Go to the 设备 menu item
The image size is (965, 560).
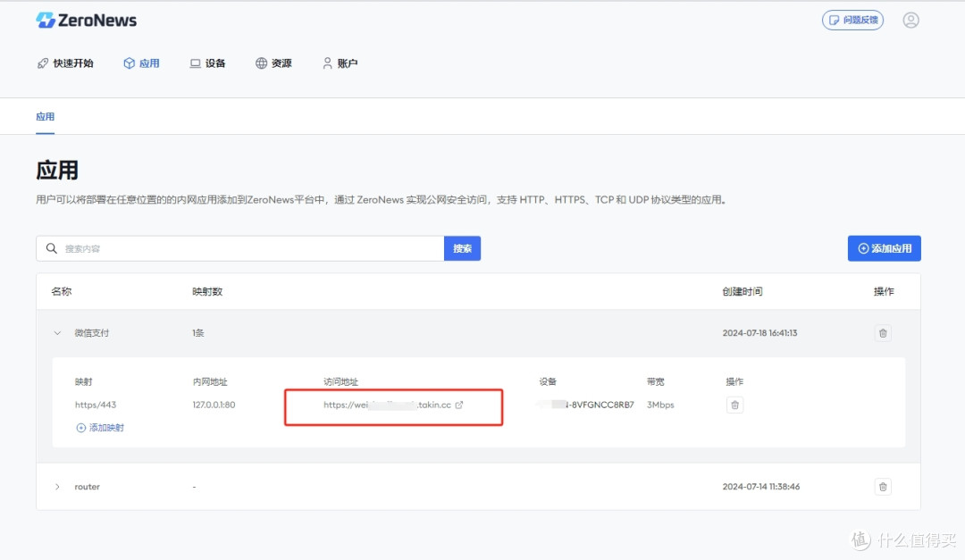[x=208, y=63]
